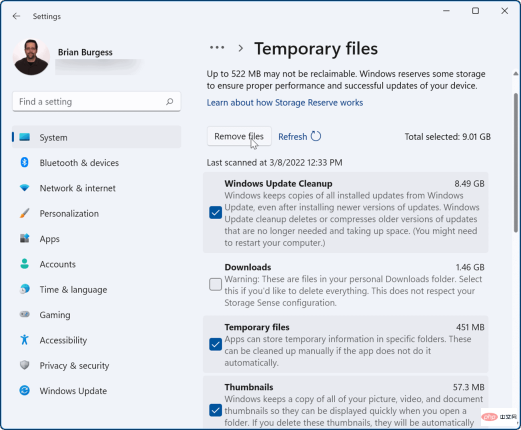The height and width of the screenshot is (430, 521).
Task: Click the 8.49 GB size value
Action: (469, 183)
